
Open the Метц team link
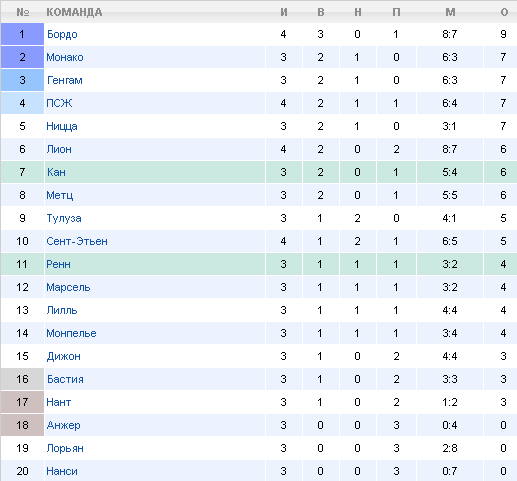point(59,195)
